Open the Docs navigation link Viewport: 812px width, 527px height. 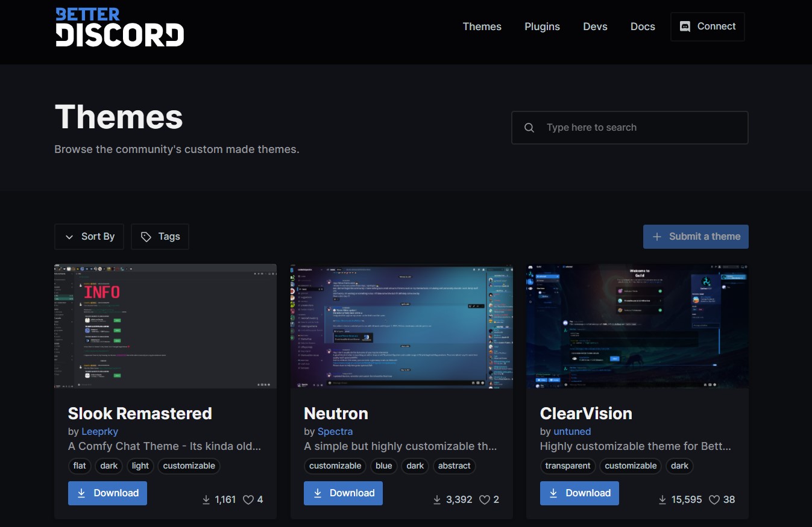coord(643,27)
